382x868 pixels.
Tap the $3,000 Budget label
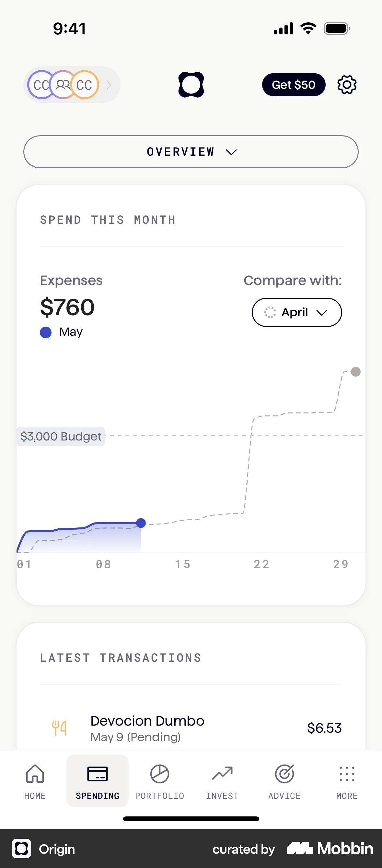click(61, 436)
